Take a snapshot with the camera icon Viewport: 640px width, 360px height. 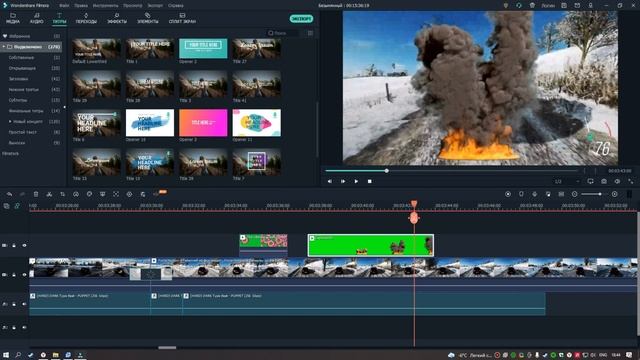pos(604,181)
